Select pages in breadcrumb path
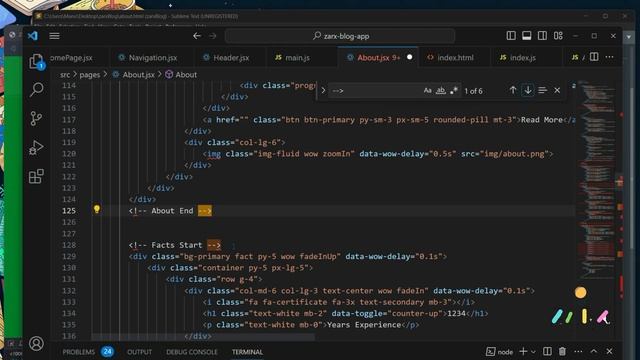Screen dimensions: 640x360 pos(90,75)
